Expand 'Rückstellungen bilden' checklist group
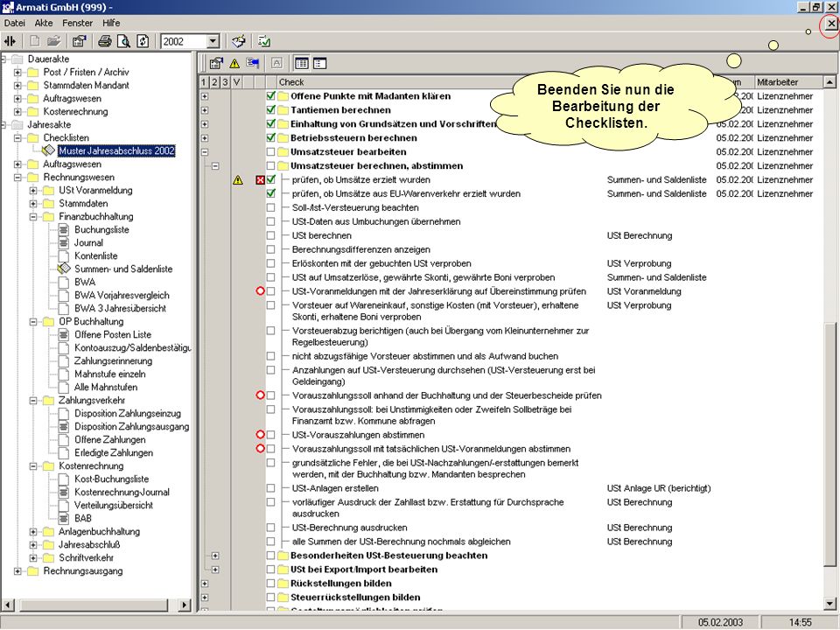The image size is (840, 630). click(x=205, y=584)
